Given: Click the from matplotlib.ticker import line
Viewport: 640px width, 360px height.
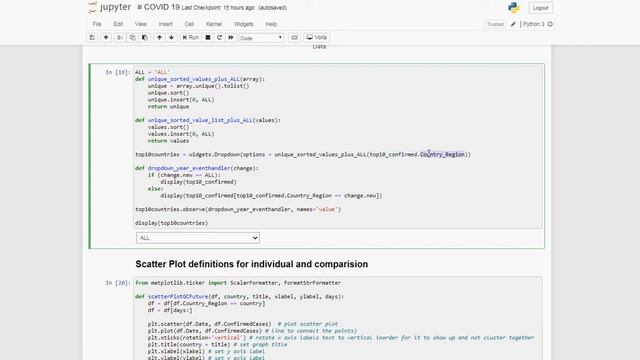Looking at the screenshot, I should tap(238, 282).
